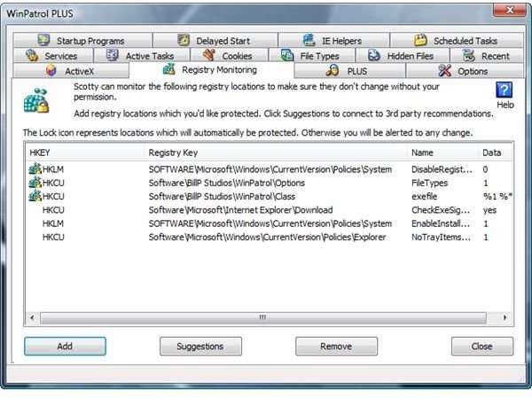Click the 'yes' data value

point(489,210)
